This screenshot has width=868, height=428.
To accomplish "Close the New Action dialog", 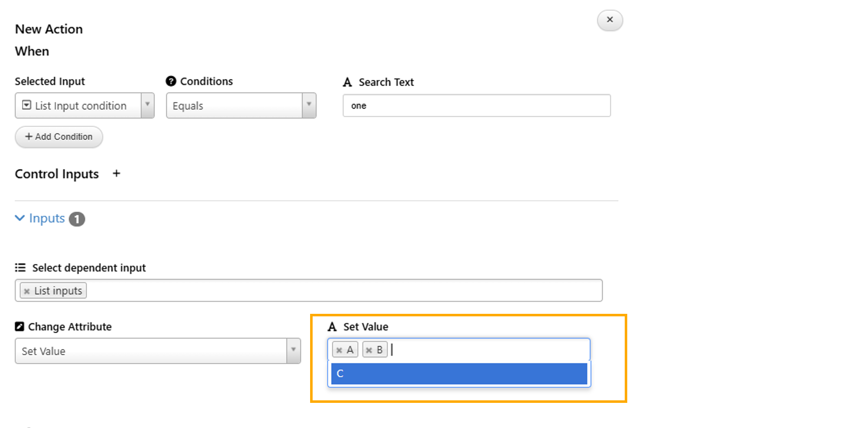I will [x=610, y=20].
